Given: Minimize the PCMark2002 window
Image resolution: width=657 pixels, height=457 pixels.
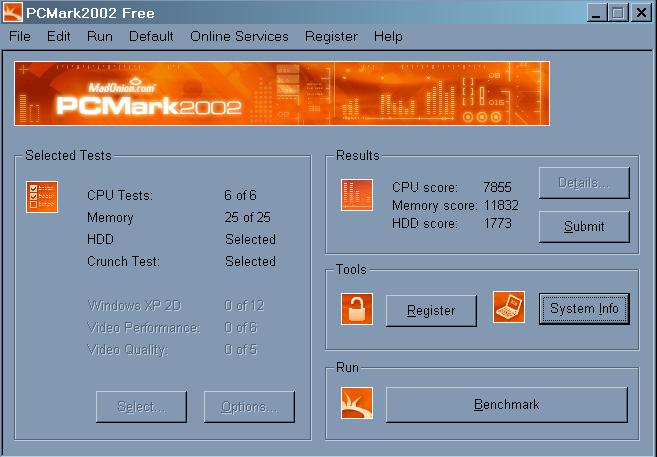Looking at the screenshot, I should (597, 13).
